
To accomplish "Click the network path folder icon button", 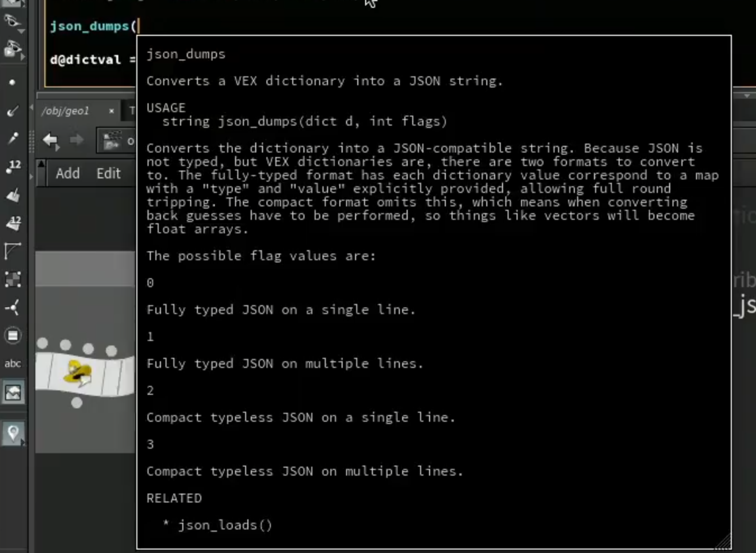I will [x=113, y=140].
